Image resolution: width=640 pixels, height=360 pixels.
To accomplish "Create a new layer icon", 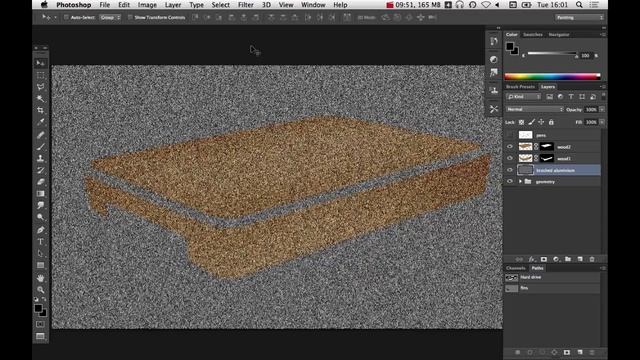I will 580,259.
